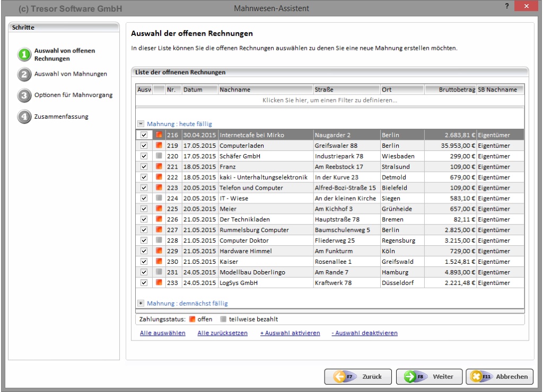543x392 pixels.
Task: Toggle checkbox for Franz invoice 221
Action: (144, 166)
